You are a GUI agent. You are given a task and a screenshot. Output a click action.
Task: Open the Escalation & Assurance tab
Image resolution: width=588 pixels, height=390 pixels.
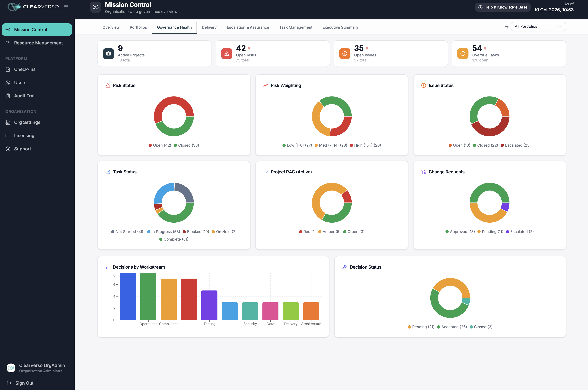tap(248, 27)
